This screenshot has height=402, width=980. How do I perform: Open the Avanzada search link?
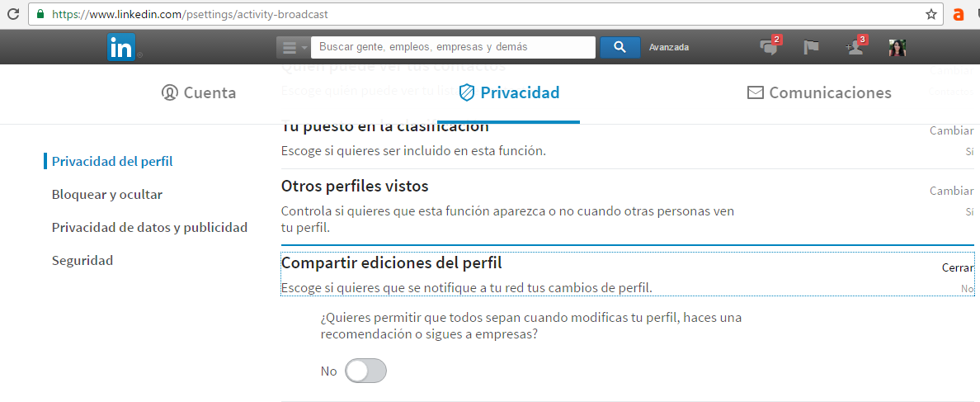[669, 47]
